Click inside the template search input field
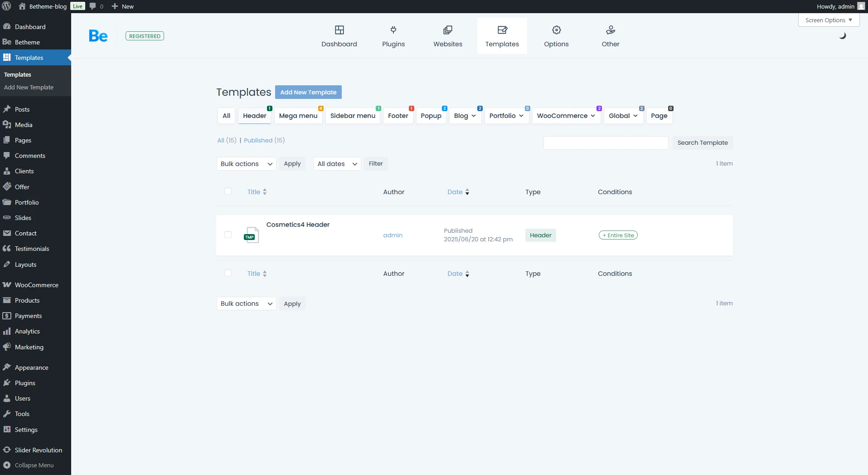868x475 pixels. (606, 142)
